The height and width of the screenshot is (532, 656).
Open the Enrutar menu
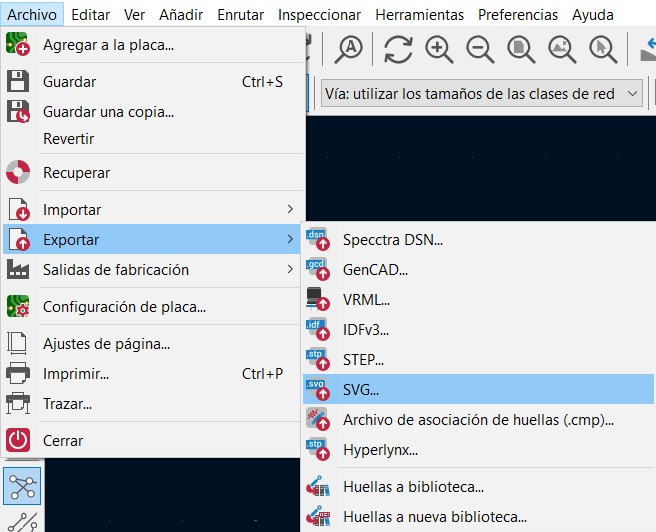[x=241, y=15]
